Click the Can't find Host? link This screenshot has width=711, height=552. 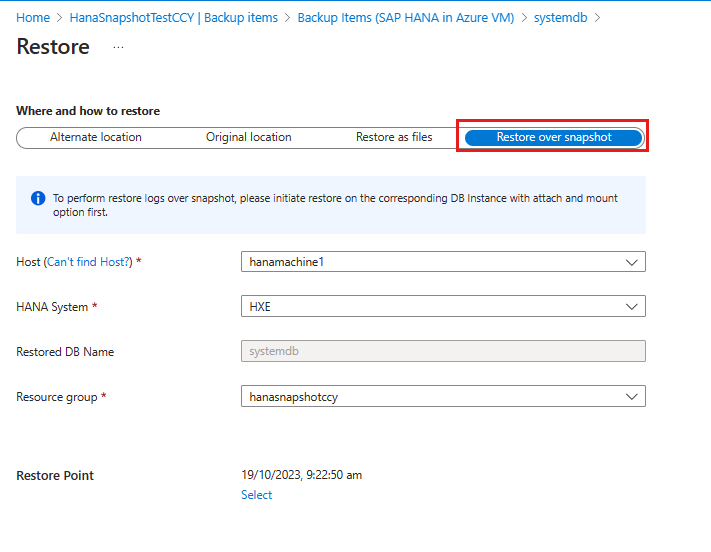click(x=88, y=262)
